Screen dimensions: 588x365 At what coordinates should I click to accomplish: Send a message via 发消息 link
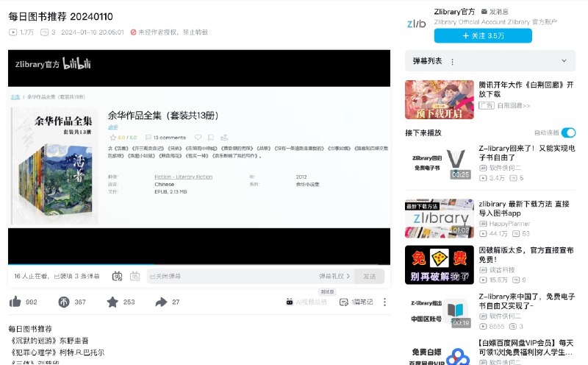tap(495, 12)
